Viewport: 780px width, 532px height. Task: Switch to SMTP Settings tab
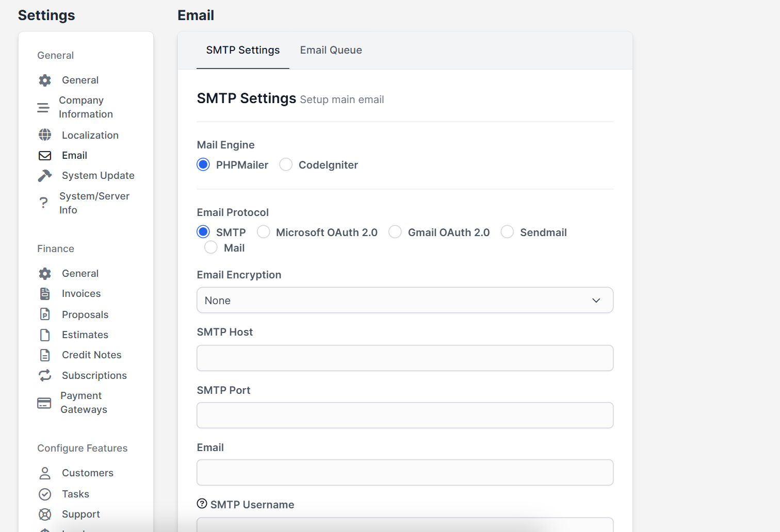pos(243,50)
